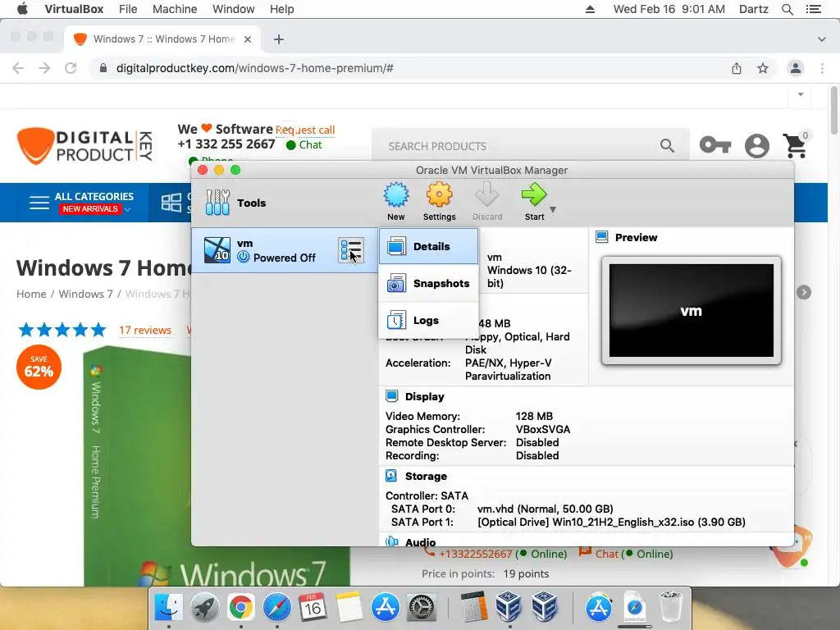Open the VirtualBox menu in menu bar
Screen dimensions: 840x630
click(x=74, y=9)
